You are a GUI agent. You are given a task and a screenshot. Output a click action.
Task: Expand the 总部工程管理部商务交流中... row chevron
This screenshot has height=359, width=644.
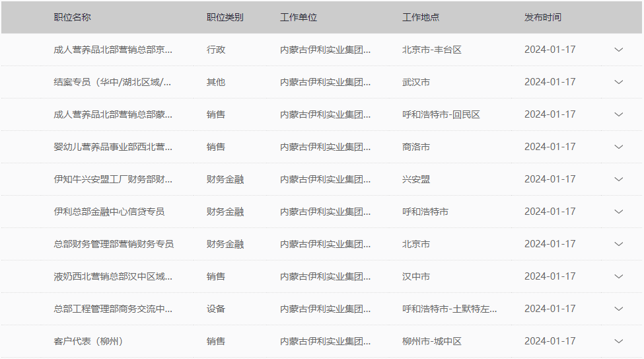point(618,309)
